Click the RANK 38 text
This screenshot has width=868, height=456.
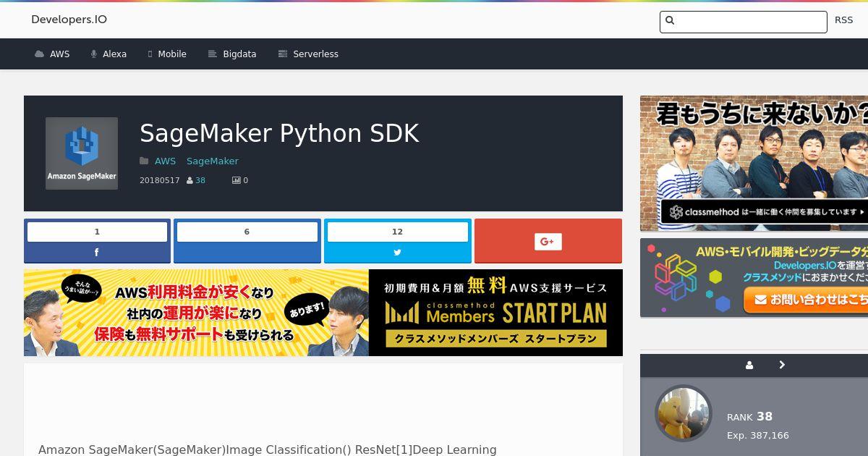749,416
